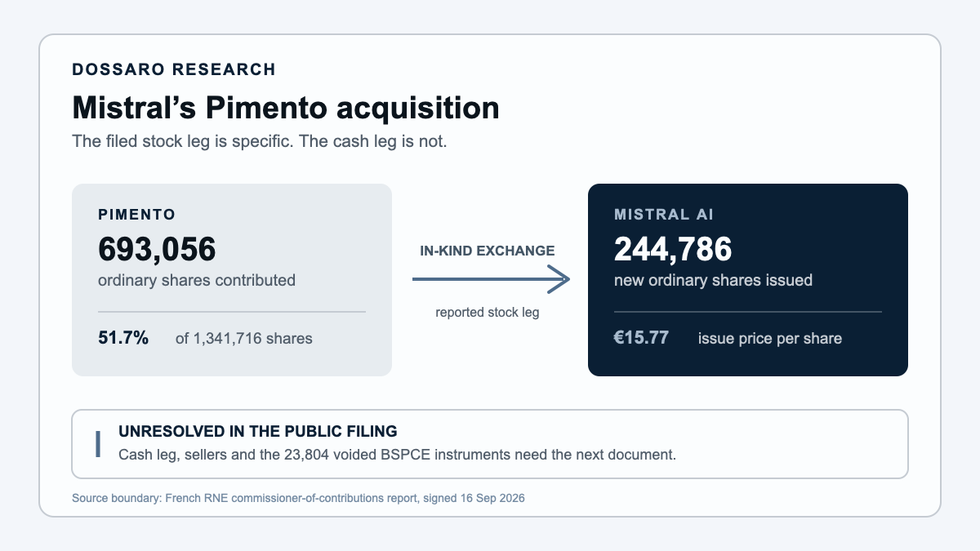This screenshot has width=980, height=551.
Task: Click the IN-KIND EXCHANGE label
Action: click(488, 251)
